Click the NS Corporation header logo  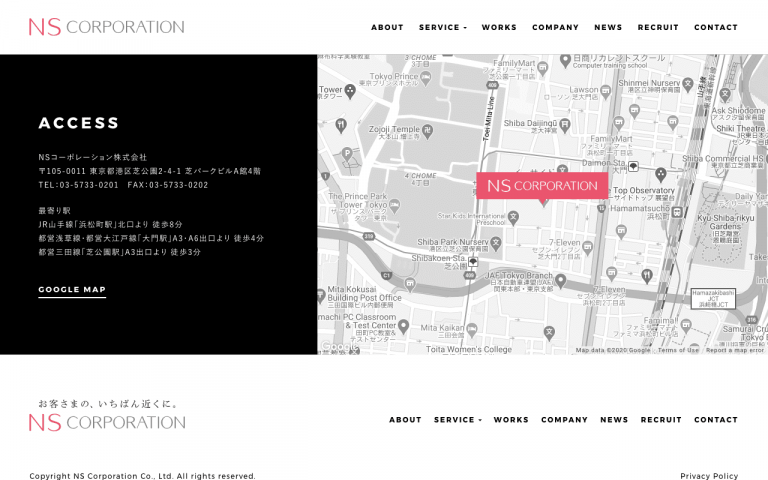click(x=107, y=27)
